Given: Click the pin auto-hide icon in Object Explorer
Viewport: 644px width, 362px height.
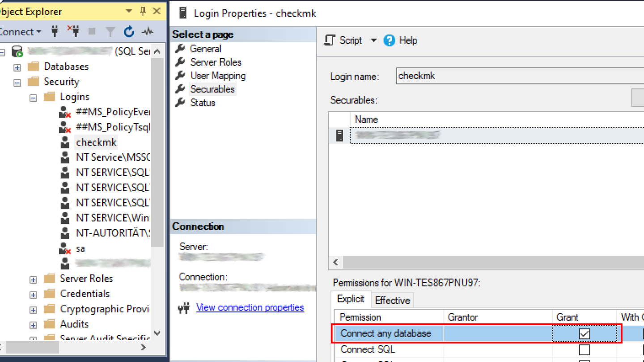Looking at the screenshot, I should click(x=143, y=11).
